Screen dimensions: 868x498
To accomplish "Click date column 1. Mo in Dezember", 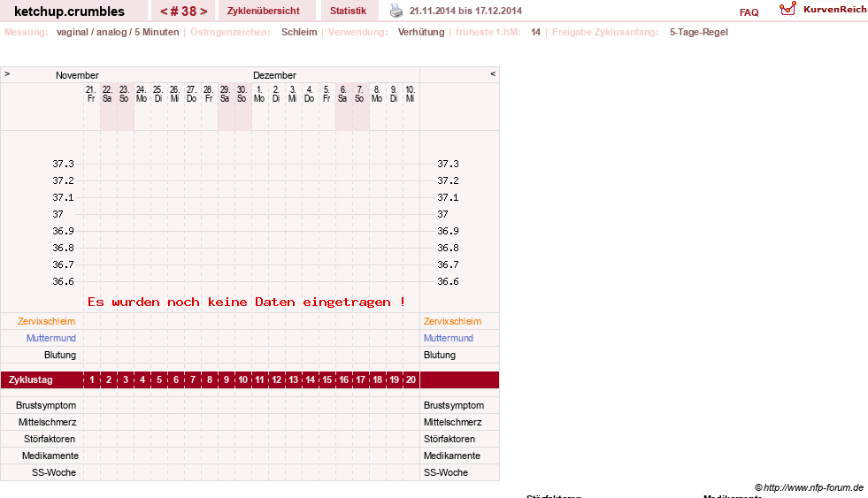I will (x=259, y=94).
